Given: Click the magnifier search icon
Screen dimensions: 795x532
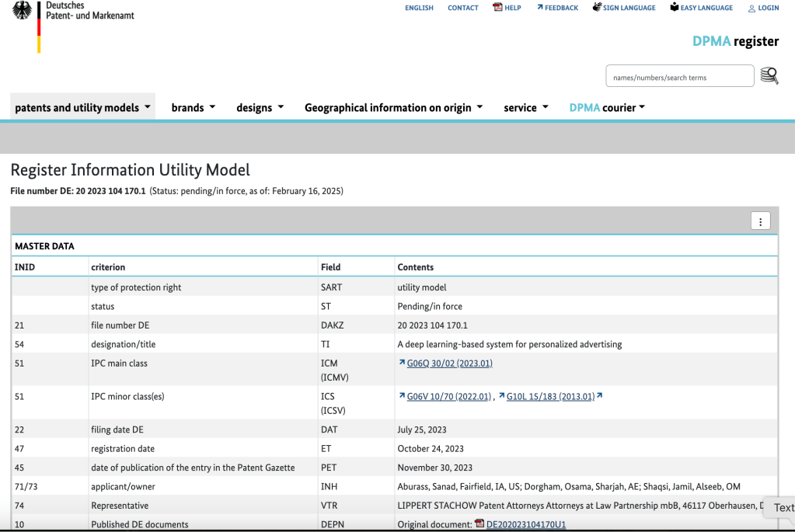Looking at the screenshot, I should (x=769, y=76).
